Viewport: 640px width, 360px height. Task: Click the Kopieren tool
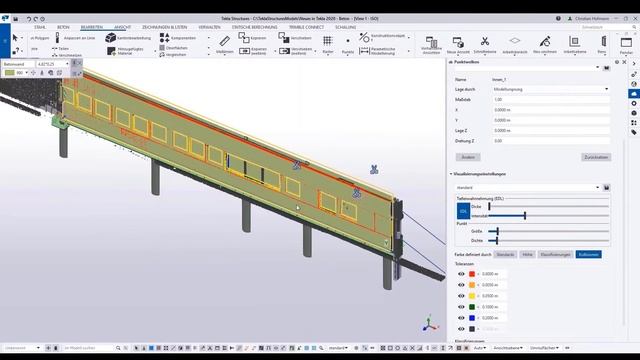pos(252,38)
